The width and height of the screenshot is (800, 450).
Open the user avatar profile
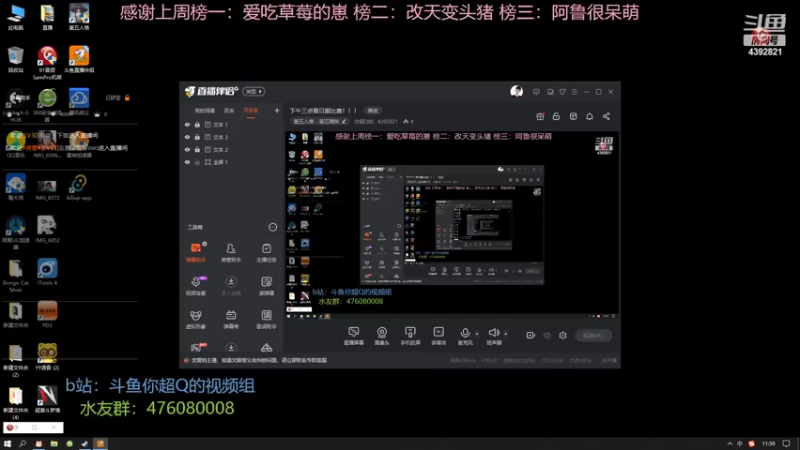[516, 91]
